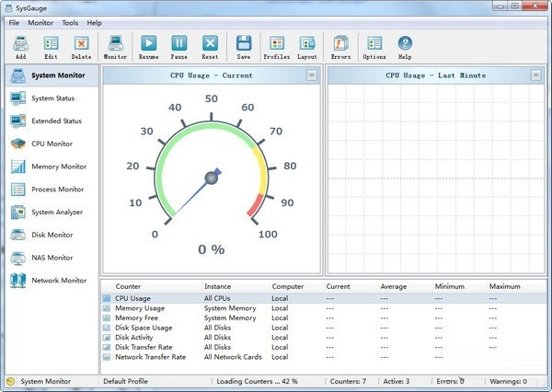This screenshot has width=552, height=392.
Task: Open the Errors toolbar icon
Action: tap(340, 45)
